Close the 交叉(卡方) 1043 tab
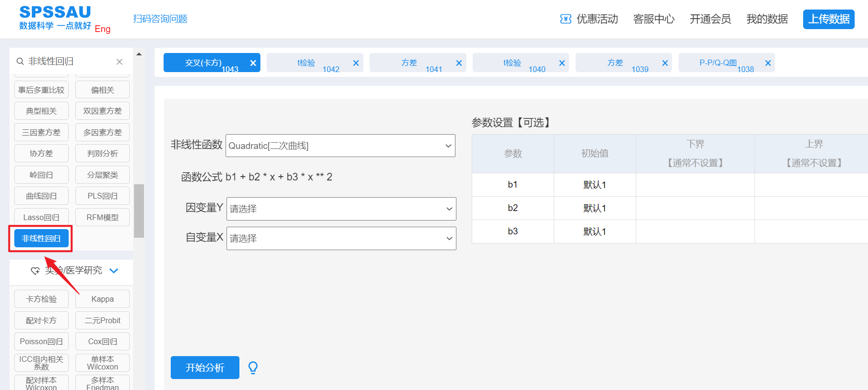The height and width of the screenshot is (390, 868). 253,63
